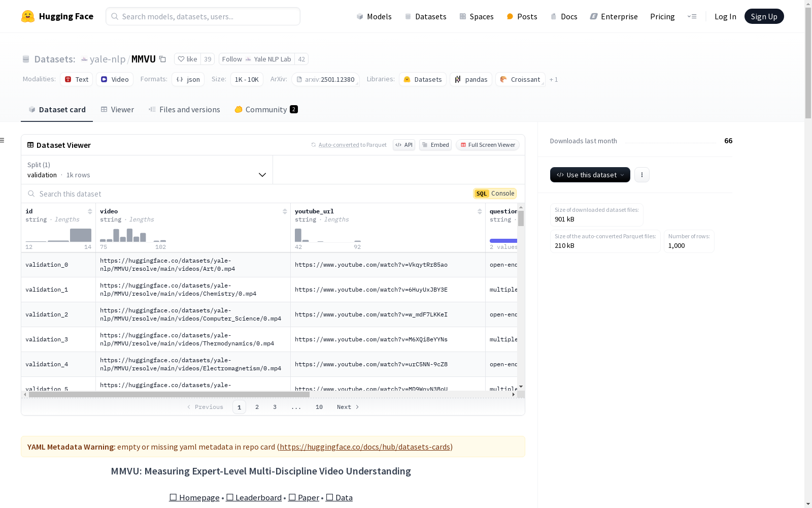Click the heart like button

(187, 59)
